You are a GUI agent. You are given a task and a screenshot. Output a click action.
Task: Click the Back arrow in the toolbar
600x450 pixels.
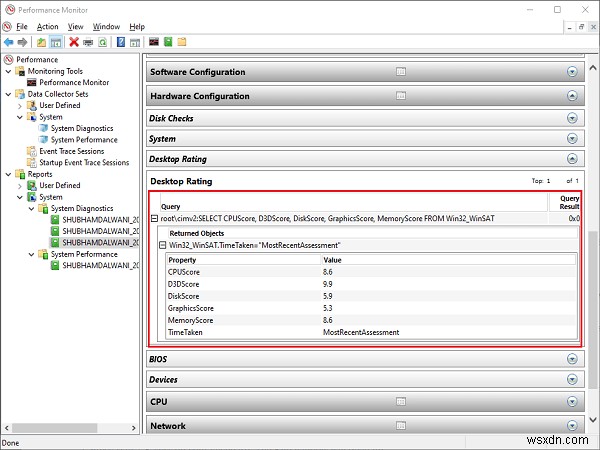[x=9, y=43]
